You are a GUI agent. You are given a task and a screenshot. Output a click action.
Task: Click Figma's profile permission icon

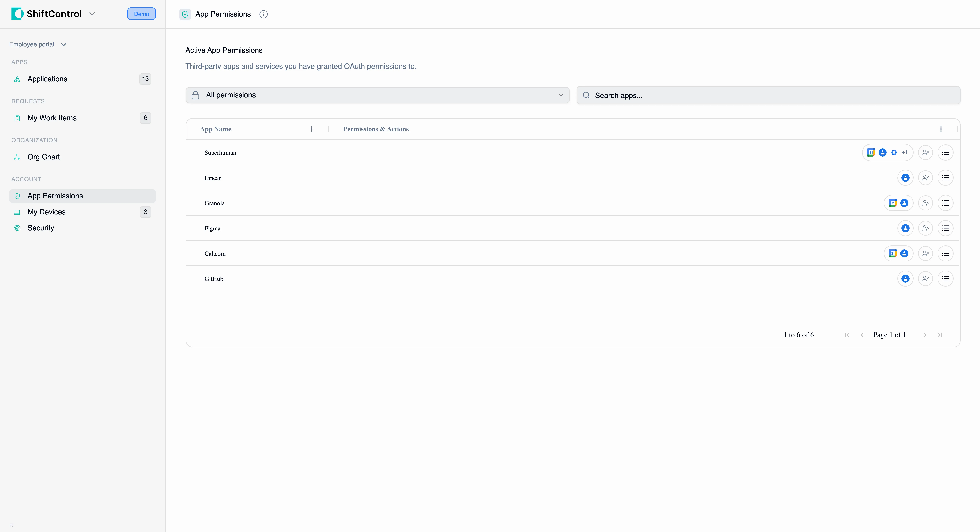pyautogui.click(x=905, y=228)
